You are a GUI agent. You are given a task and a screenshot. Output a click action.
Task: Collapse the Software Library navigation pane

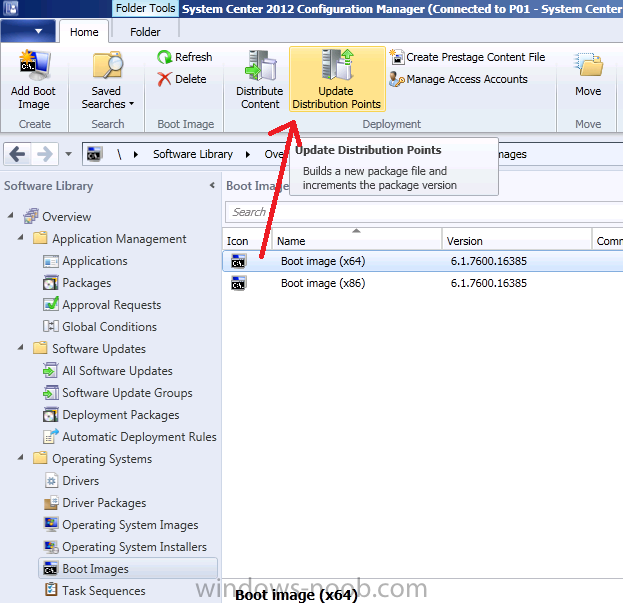(212, 185)
